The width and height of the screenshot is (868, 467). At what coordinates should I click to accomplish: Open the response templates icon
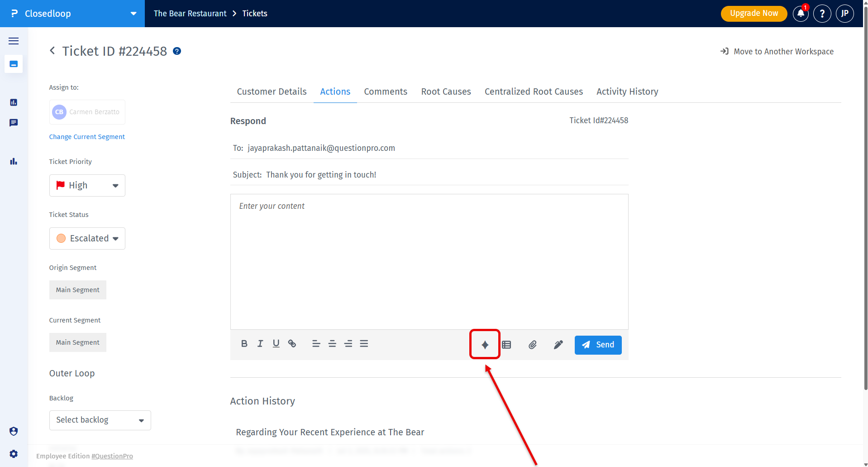(x=506, y=345)
